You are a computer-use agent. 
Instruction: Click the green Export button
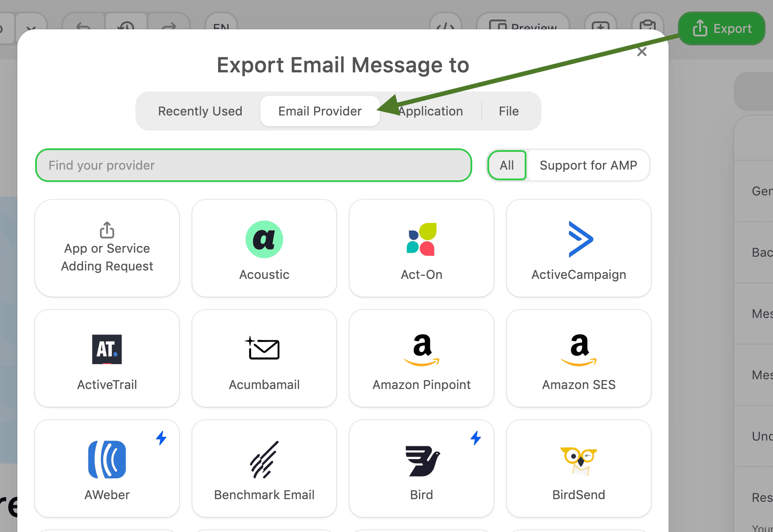[x=721, y=28]
